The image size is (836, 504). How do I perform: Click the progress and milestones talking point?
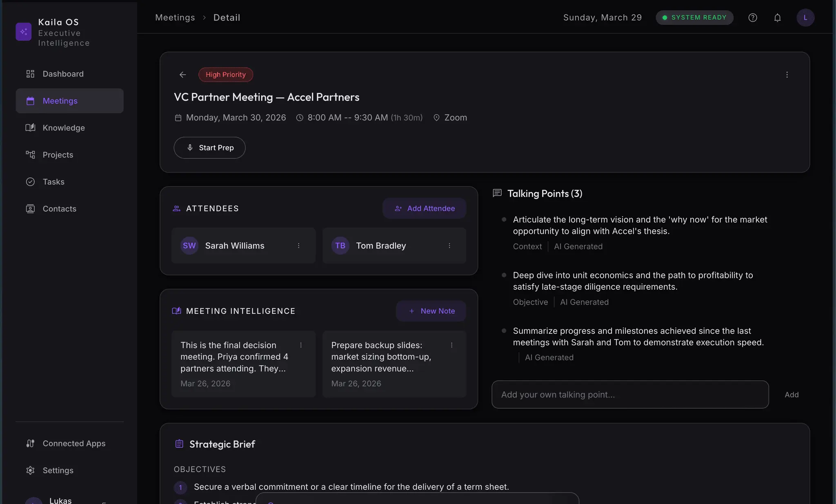pyautogui.click(x=638, y=337)
